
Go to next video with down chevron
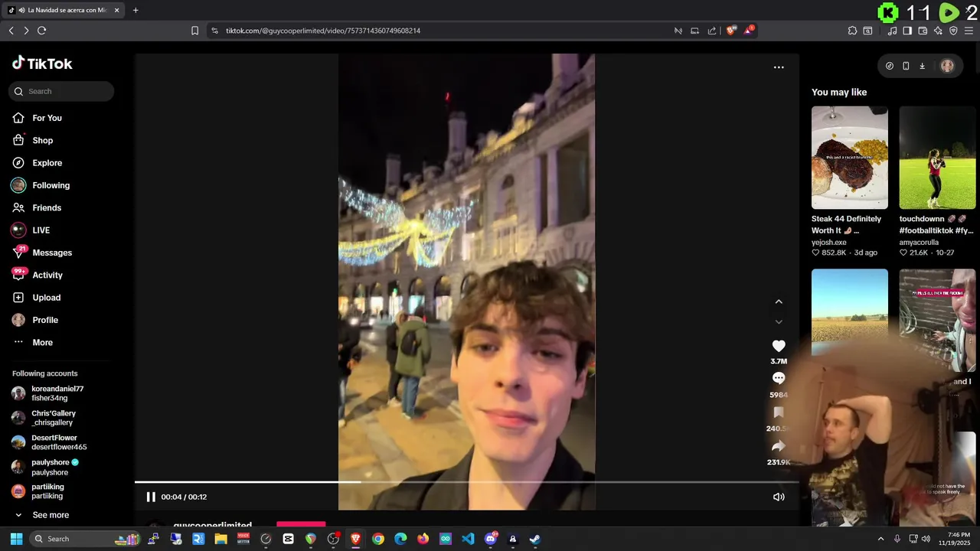coord(779,322)
